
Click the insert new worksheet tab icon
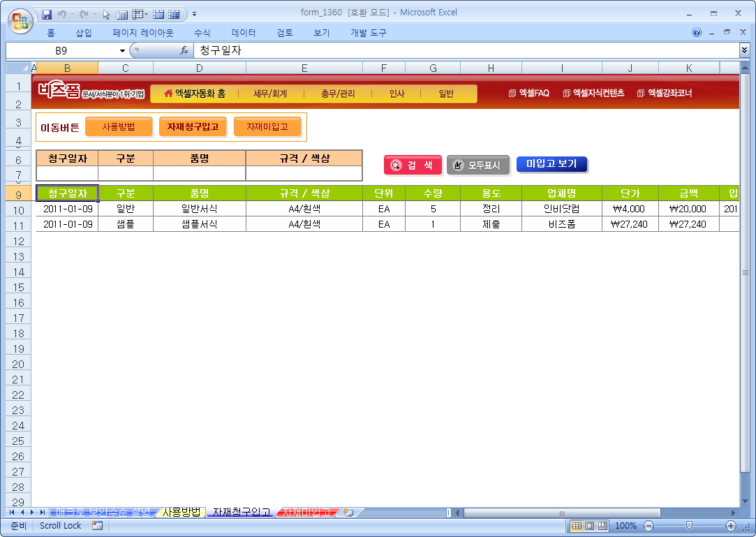click(x=348, y=513)
